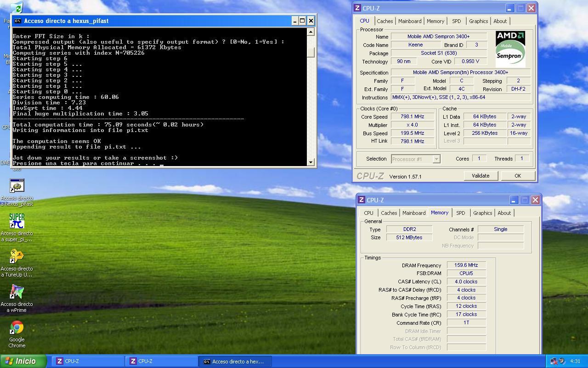Select the CPU tab in top CPU-Z window
This screenshot has width=588, height=368.
click(x=364, y=21)
